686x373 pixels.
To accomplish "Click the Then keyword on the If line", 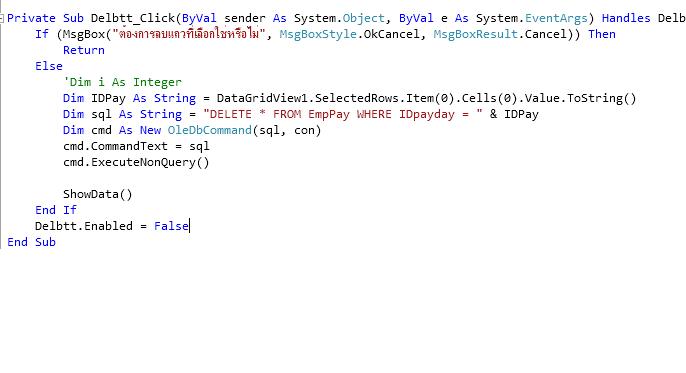I will (602, 34).
